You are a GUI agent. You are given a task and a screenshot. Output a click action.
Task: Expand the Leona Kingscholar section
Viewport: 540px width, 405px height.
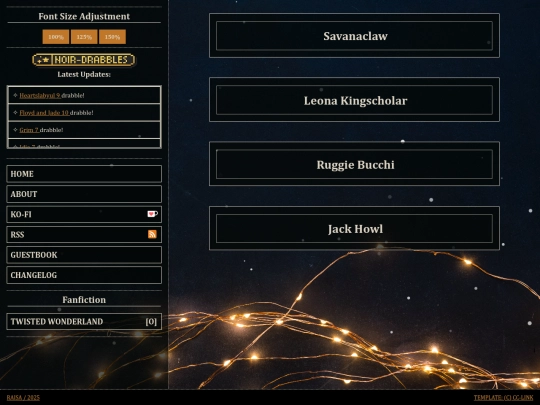(x=354, y=100)
